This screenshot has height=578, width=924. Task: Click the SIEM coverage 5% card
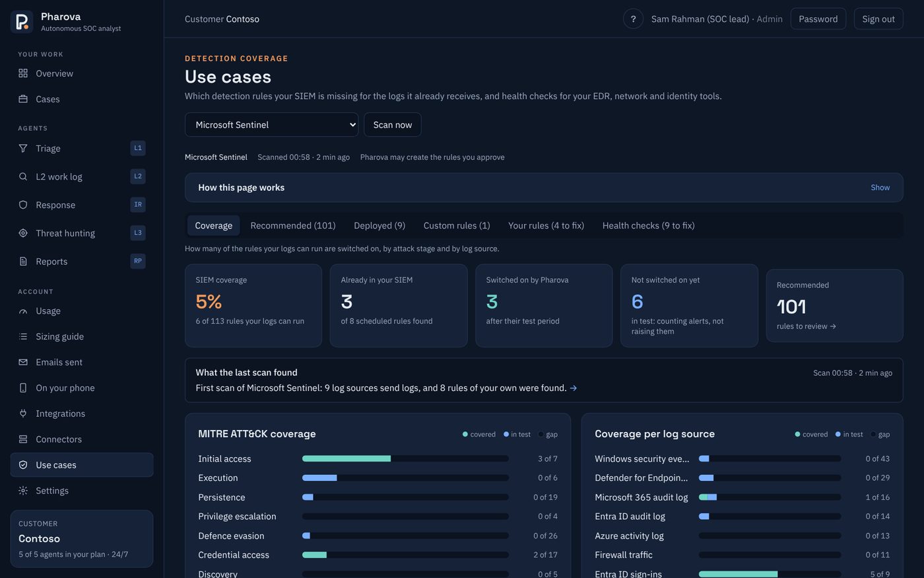(253, 305)
